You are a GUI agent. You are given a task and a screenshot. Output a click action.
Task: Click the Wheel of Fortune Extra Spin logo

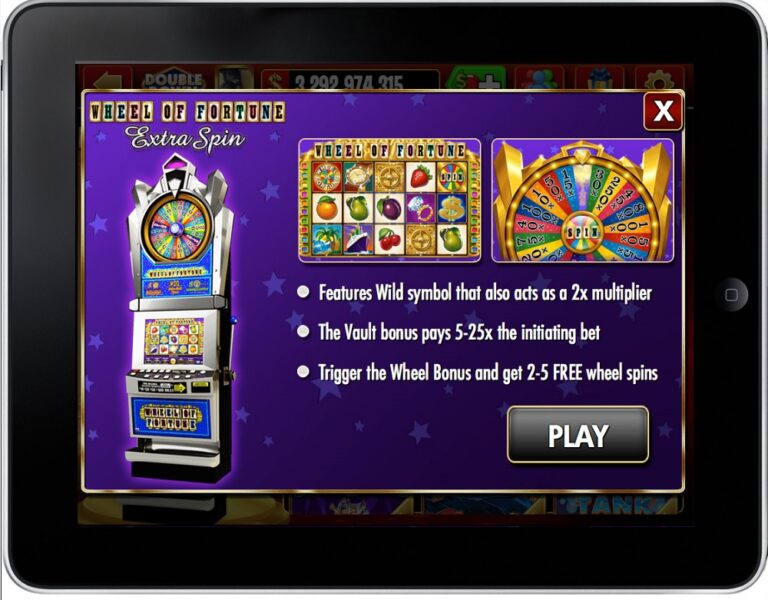(x=187, y=125)
